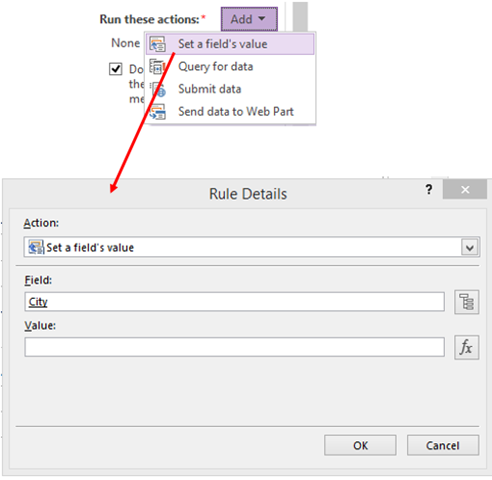The width and height of the screenshot is (492, 480).
Task: Click the Field input containing City
Action: tap(234, 302)
